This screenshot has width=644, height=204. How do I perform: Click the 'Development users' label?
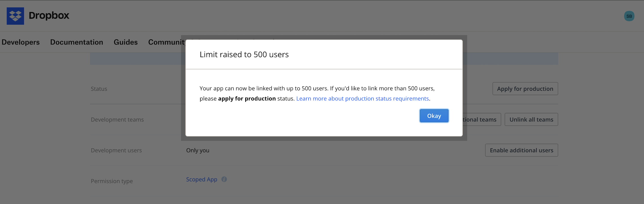pyautogui.click(x=116, y=150)
